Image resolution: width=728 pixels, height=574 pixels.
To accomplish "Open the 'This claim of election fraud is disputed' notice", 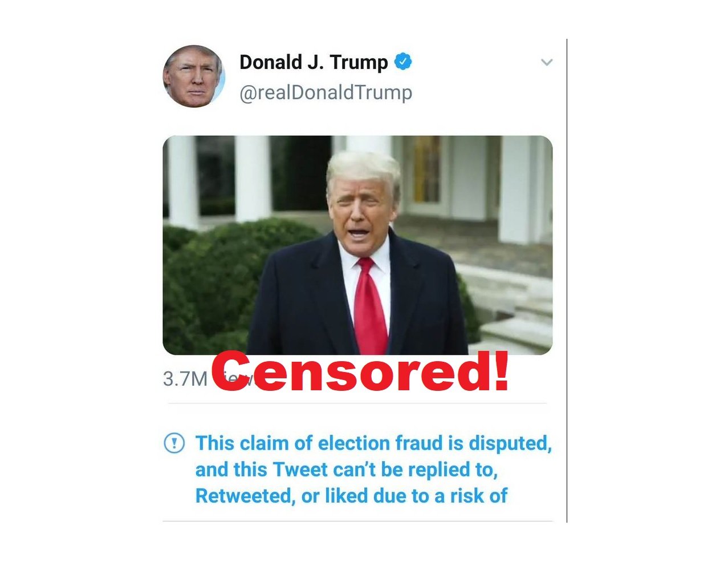I will (x=373, y=443).
